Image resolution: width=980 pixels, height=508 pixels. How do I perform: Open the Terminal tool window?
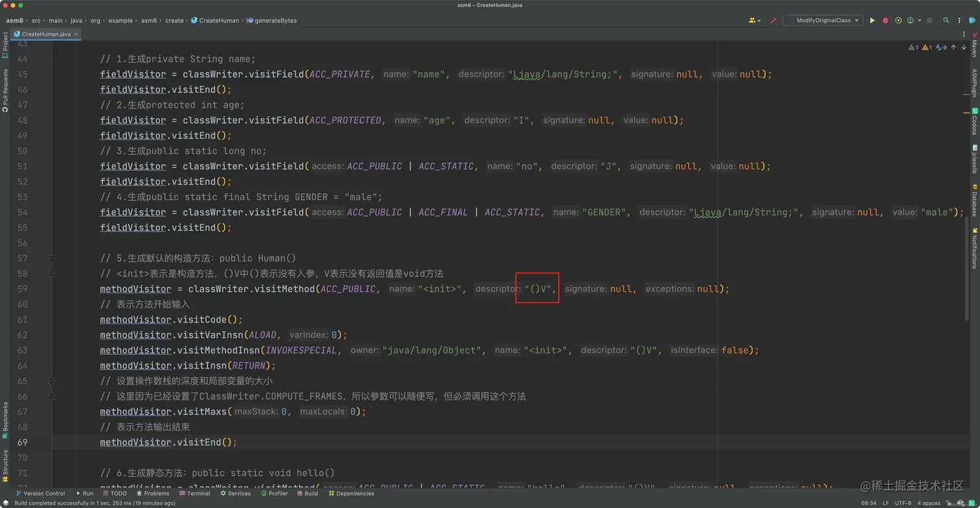[x=194, y=493]
